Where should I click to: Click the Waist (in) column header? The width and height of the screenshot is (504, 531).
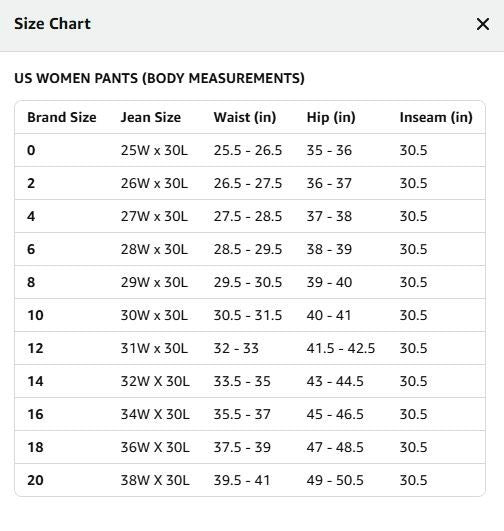point(245,118)
